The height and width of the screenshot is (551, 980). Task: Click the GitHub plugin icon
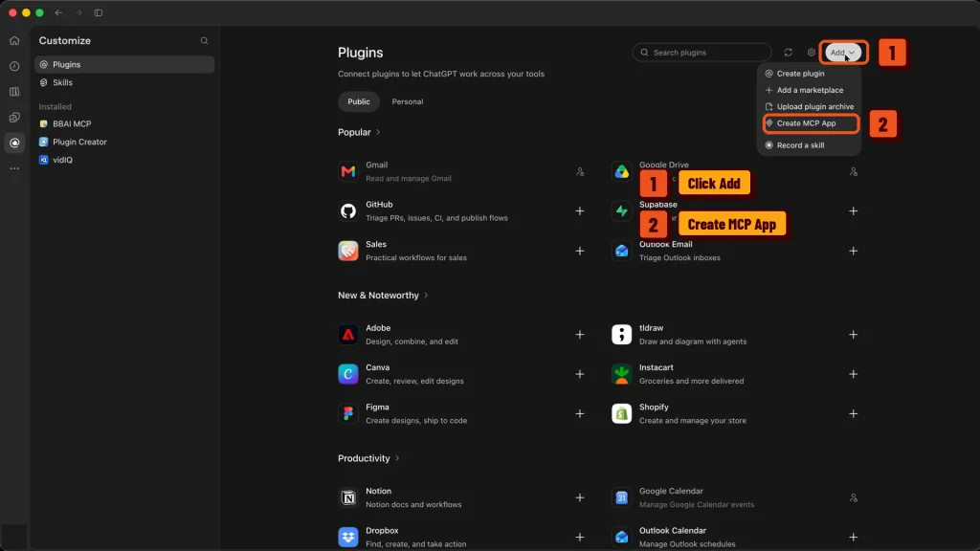(x=348, y=211)
